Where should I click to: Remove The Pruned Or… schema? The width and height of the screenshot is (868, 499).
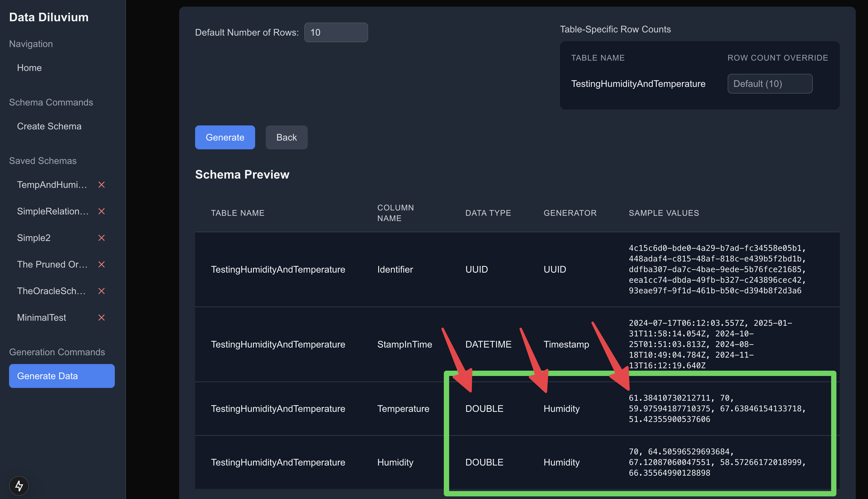tap(102, 264)
